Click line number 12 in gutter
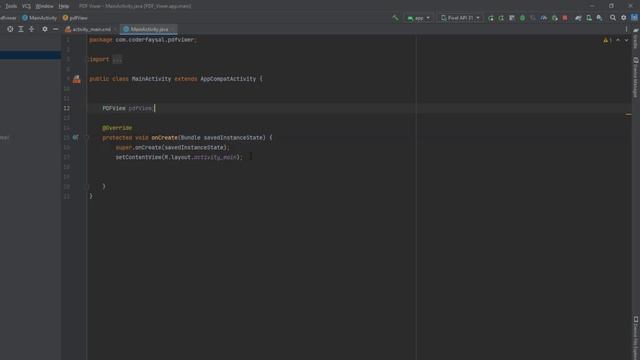 (67, 108)
